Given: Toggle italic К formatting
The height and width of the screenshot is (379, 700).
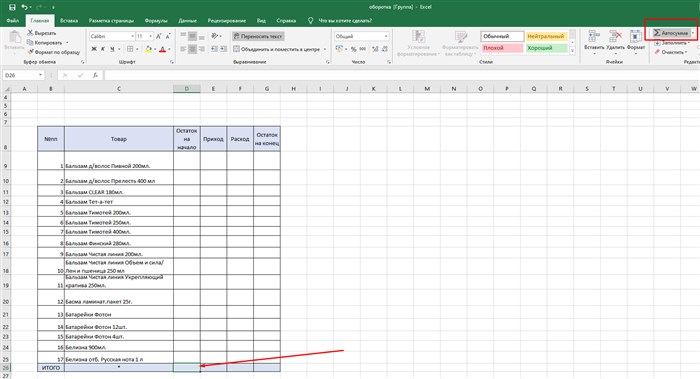Looking at the screenshot, I should (x=103, y=49).
